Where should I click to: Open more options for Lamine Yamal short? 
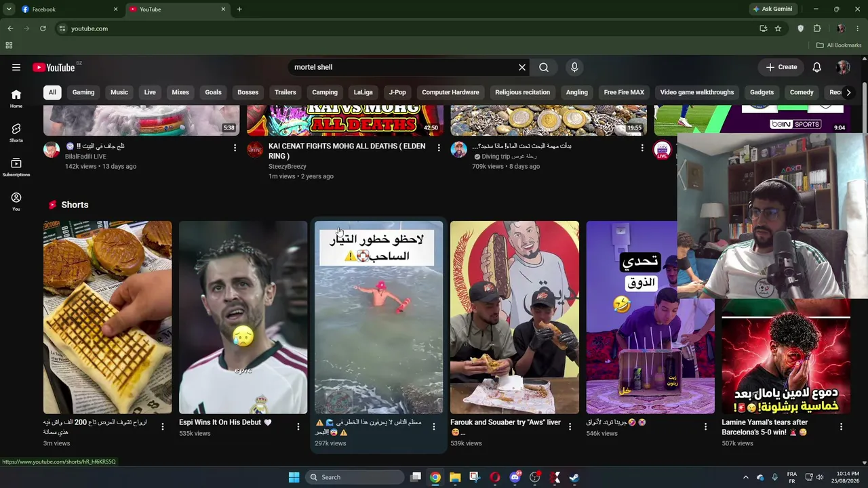pos(841,426)
